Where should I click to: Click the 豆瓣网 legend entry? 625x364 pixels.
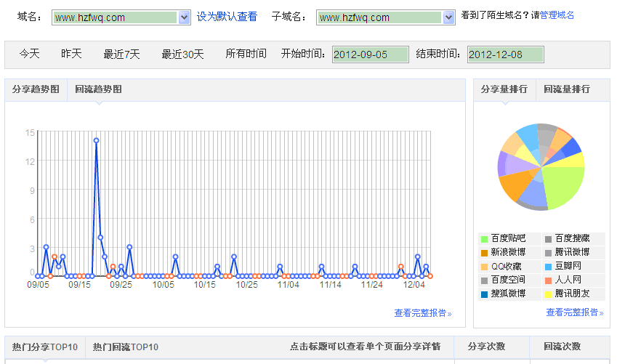click(x=570, y=266)
